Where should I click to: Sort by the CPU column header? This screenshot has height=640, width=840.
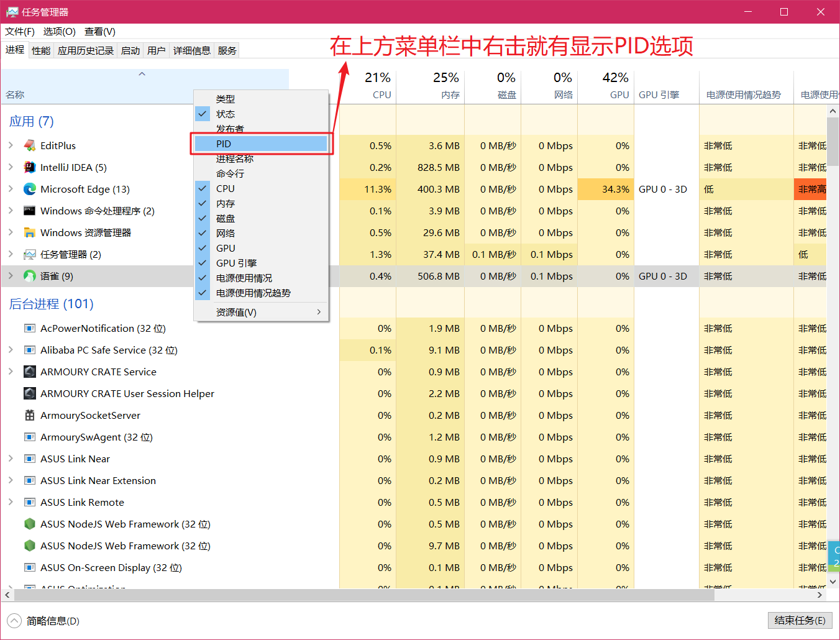[368, 86]
